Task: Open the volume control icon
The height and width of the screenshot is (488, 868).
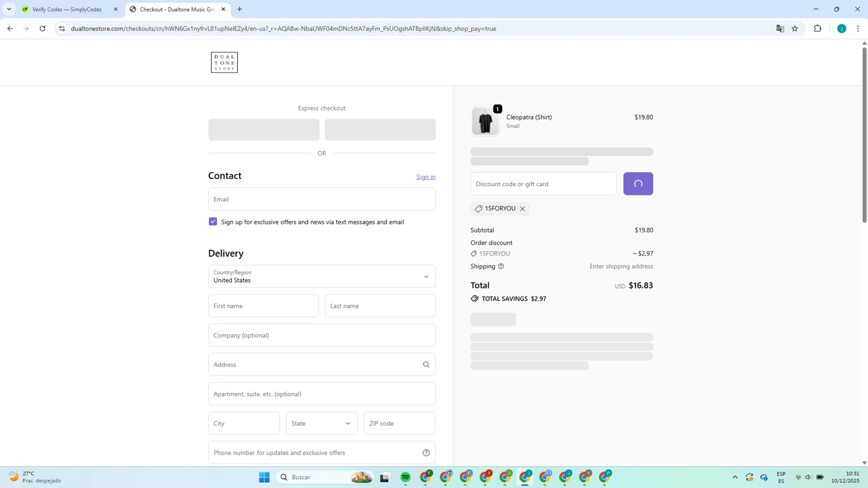Action: pos(809,477)
